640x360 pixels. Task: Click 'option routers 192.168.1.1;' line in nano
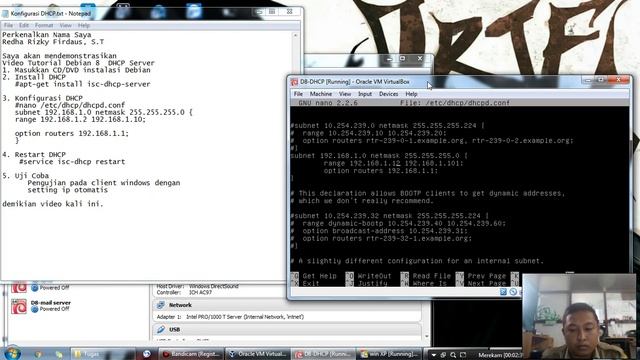tap(380, 171)
